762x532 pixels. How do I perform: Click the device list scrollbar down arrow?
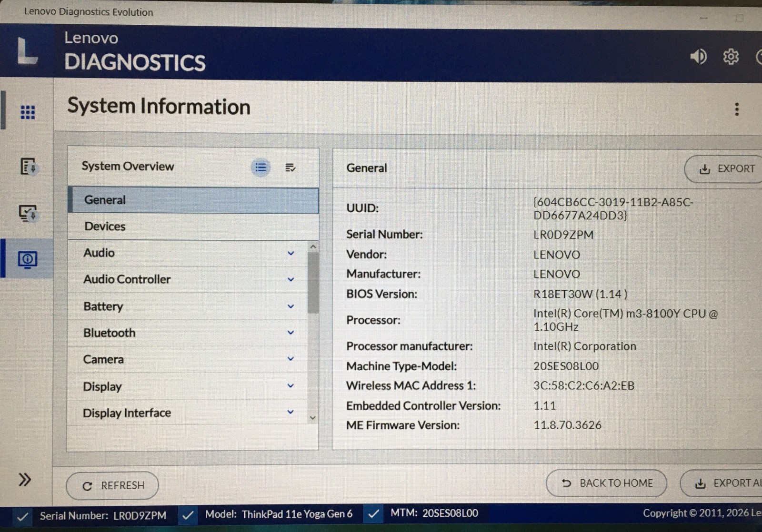[x=313, y=418]
